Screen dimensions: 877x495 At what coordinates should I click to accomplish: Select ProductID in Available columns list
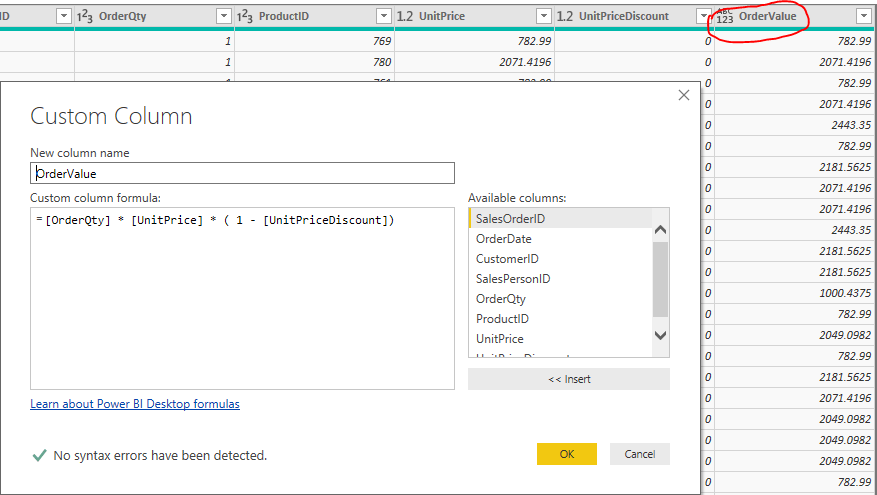560,319
